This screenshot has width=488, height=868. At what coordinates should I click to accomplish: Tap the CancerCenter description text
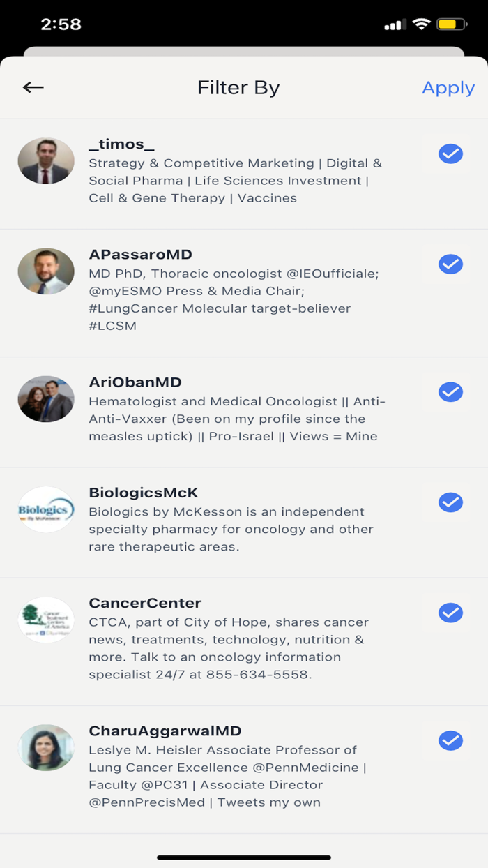click(x=229, y=648)
